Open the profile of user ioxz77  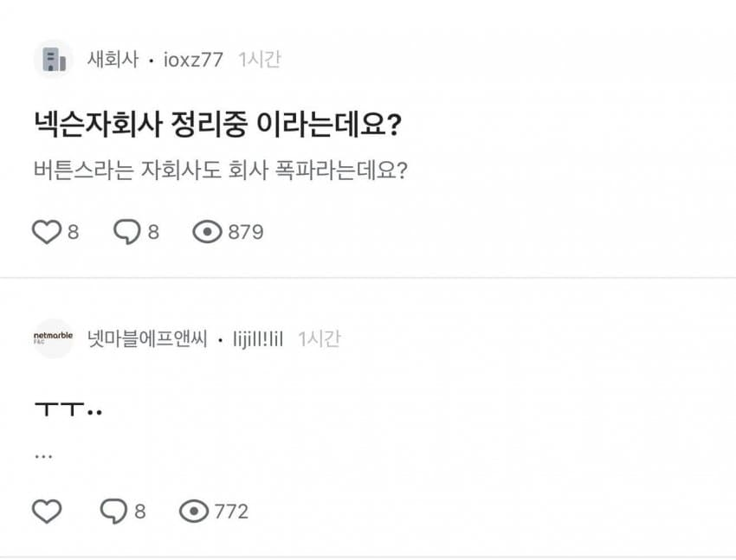click(193, 60)
